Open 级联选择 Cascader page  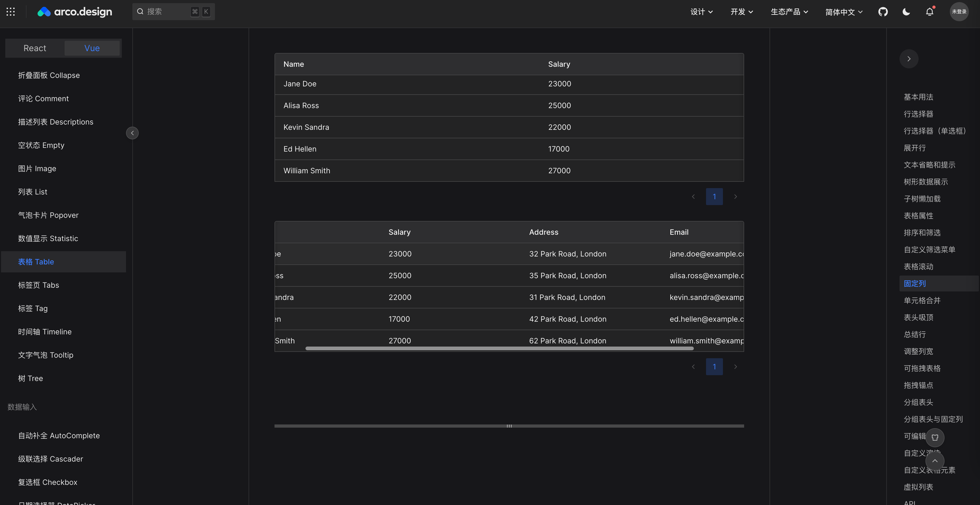point(64,459)
